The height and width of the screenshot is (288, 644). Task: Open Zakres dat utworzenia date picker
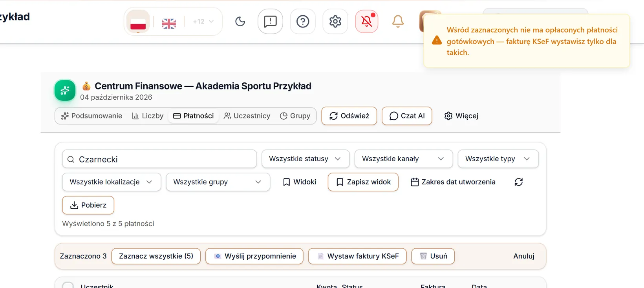453,182
